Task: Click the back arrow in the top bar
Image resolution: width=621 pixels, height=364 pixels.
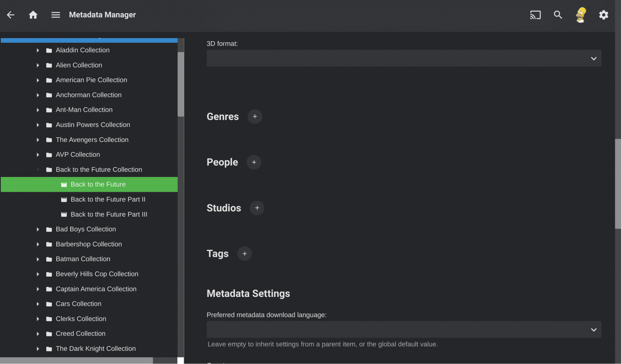Action: click(x=10, y=15)
